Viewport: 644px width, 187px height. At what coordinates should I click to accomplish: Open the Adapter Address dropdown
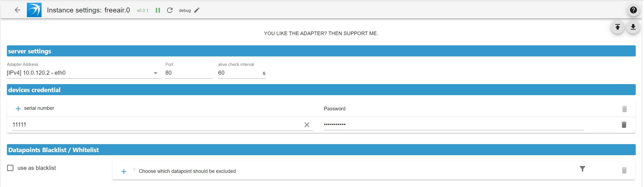point(83,73)
